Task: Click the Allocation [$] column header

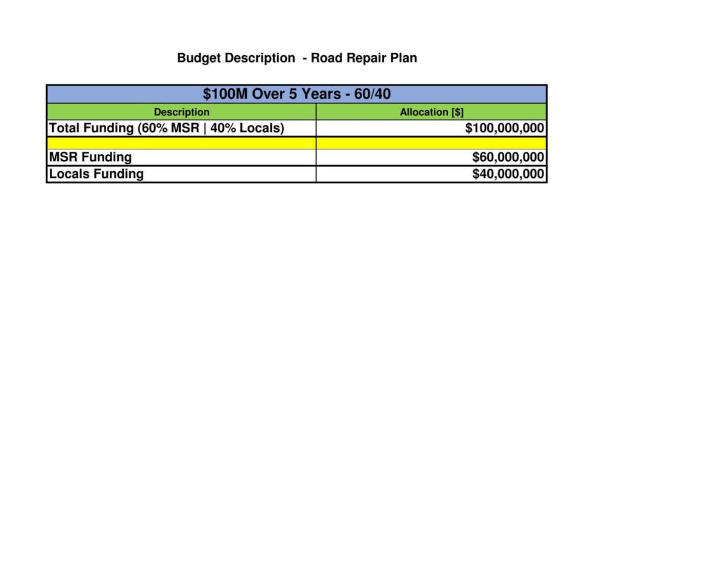Action: [x=431, y=112]
